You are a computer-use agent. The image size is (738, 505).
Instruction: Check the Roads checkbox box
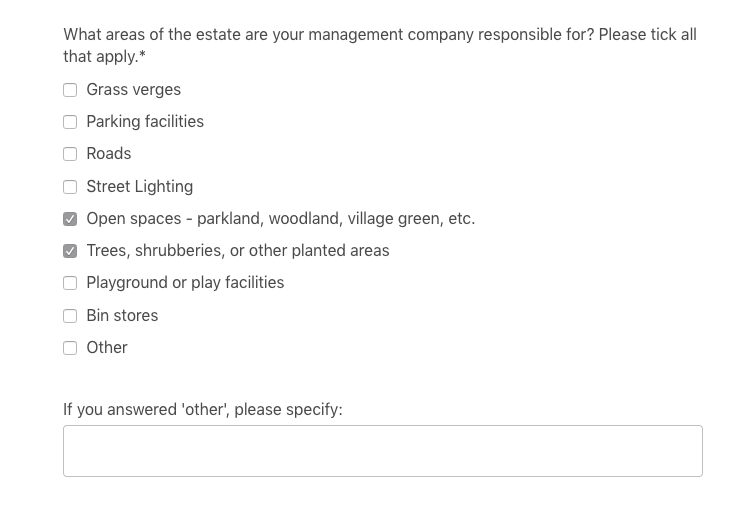pyautogui.click(x=70, y=154)
